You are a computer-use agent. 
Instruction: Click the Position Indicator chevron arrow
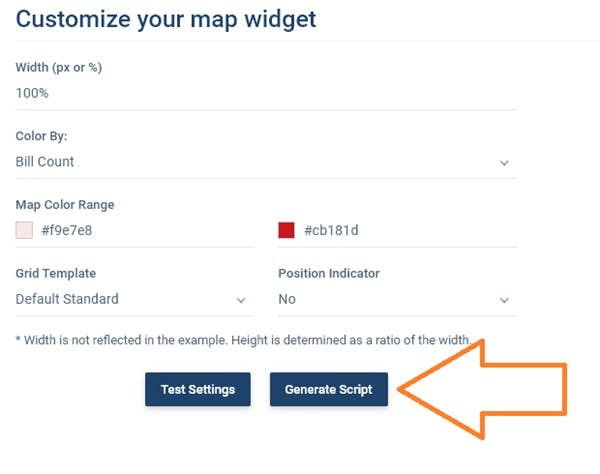click(x=504, y=300)
